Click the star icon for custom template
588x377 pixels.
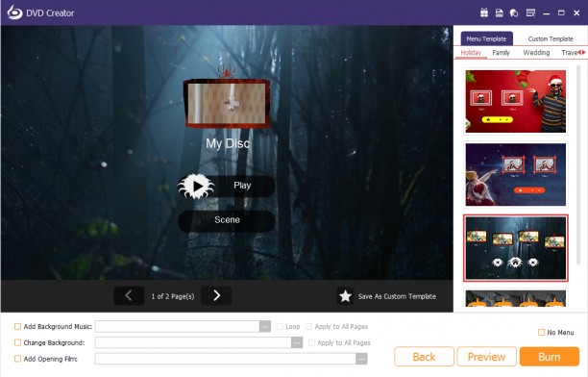(x=345, y=296)
